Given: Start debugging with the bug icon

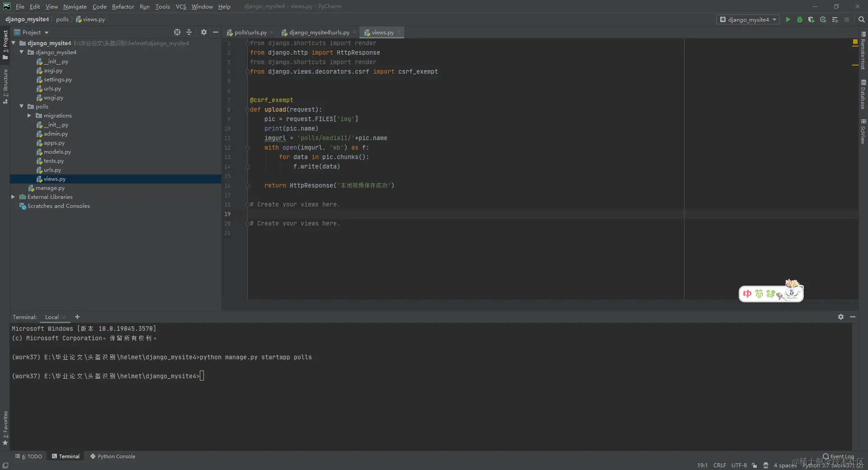Looking at the screenshot, I should click(x=800, y=19).
